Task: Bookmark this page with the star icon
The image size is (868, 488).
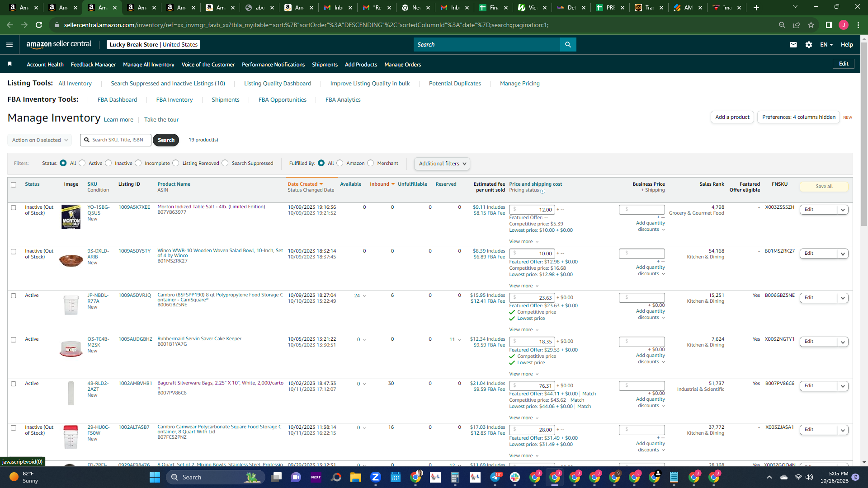Action: [811, 25]
